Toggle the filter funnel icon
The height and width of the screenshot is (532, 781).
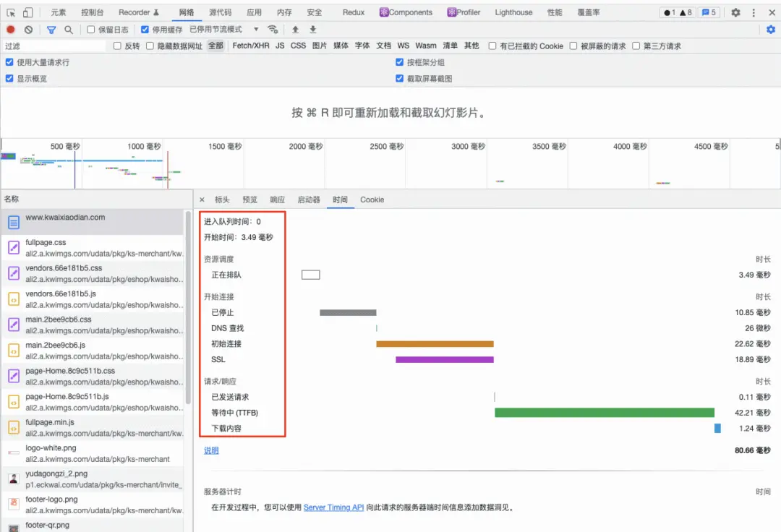(51, 30)
